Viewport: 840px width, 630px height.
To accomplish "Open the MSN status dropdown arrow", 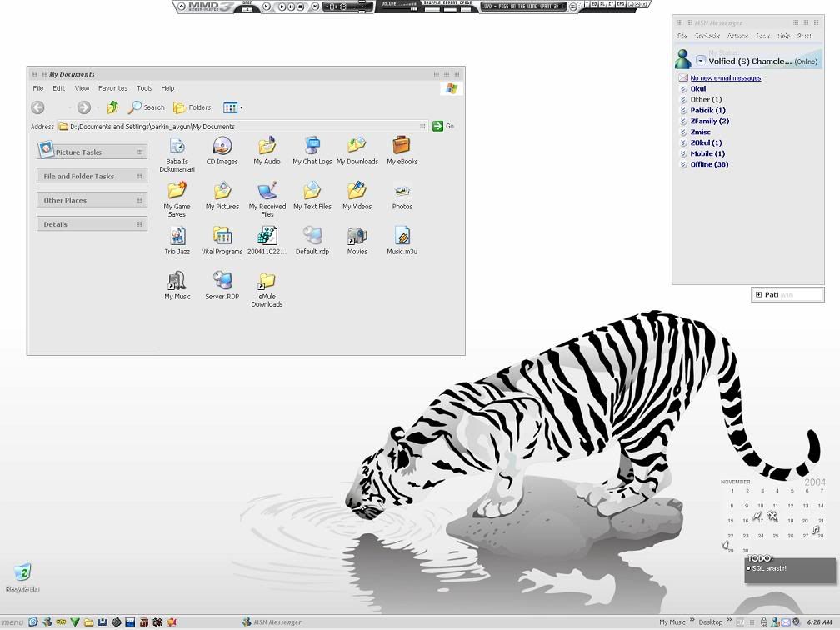I will click(701, 61).
